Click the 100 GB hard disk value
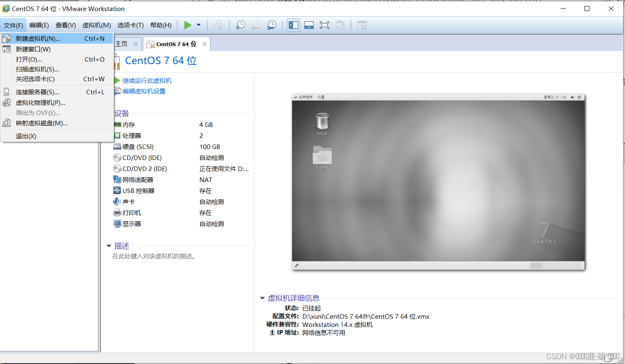625x364 pixels. click(210, 146)
